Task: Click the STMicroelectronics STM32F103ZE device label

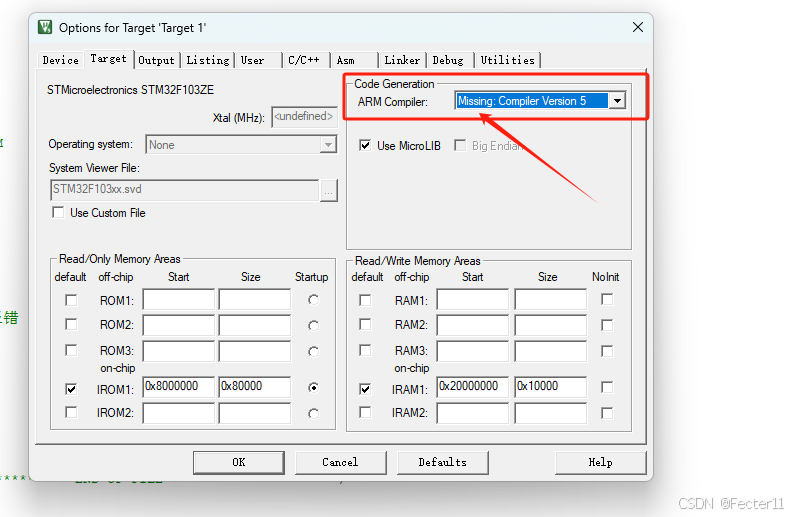Action: (x=130, y=90)
